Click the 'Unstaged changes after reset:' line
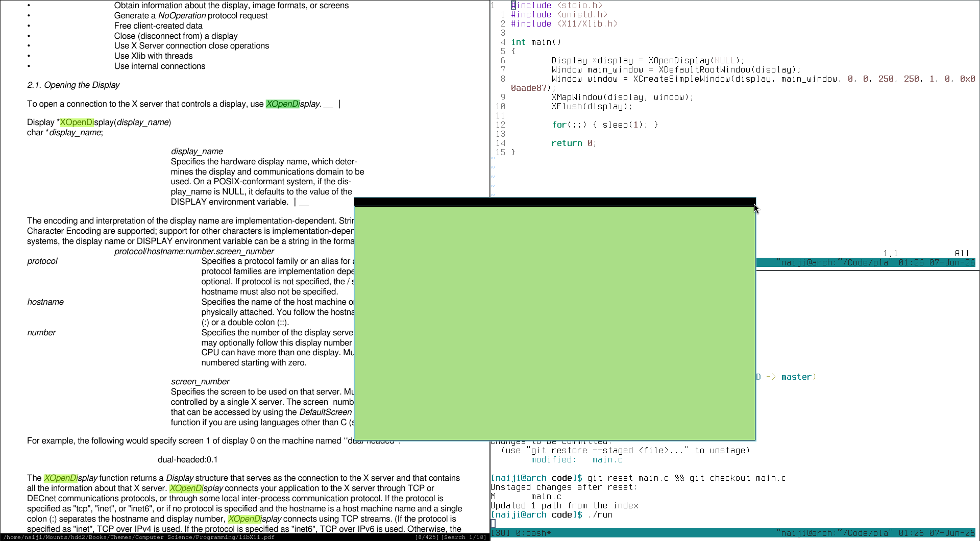 564,487
